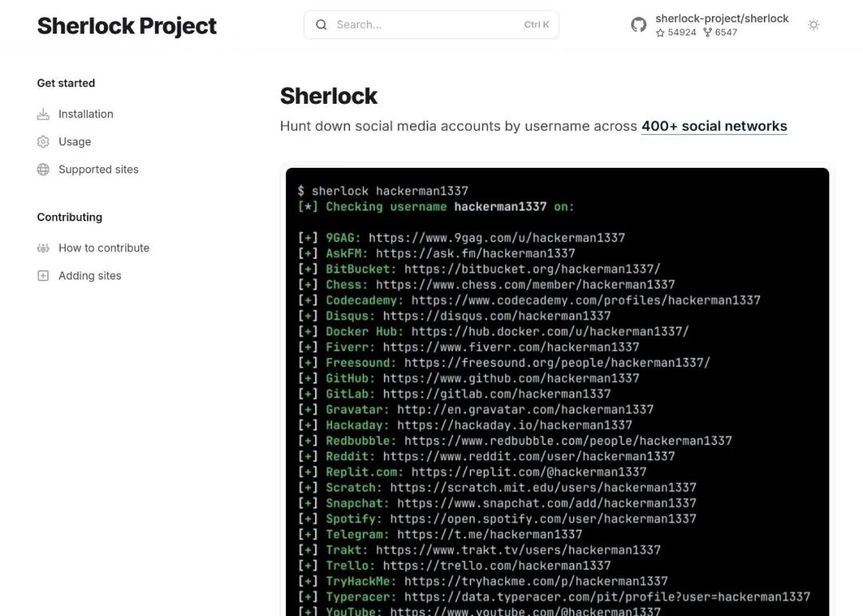Click the How to contribute people icon
The width and height of the screenshot is (863, 616).
pyautogui.click(x=43, y=248)
